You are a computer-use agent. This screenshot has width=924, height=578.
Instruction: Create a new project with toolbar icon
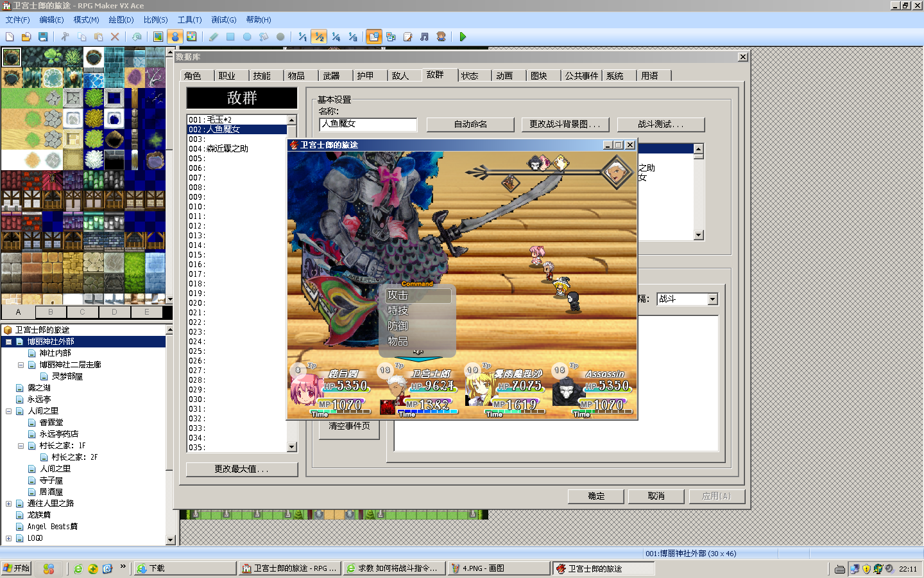click(10, 37)
